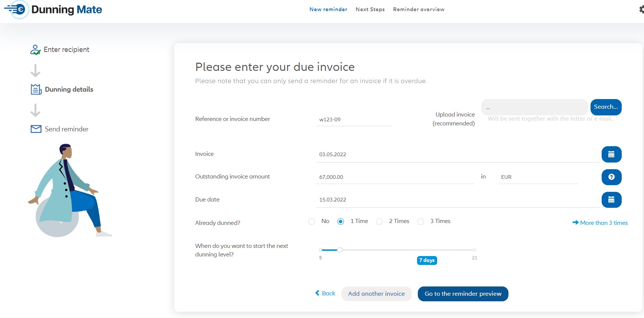Click the Enter recipient step icon
644x318 pixels.
pyautogui.click(x=35, y=50)
